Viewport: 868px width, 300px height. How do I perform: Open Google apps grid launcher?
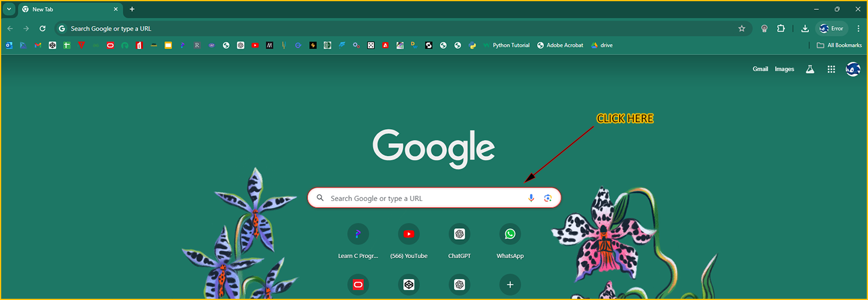[831, 69]
